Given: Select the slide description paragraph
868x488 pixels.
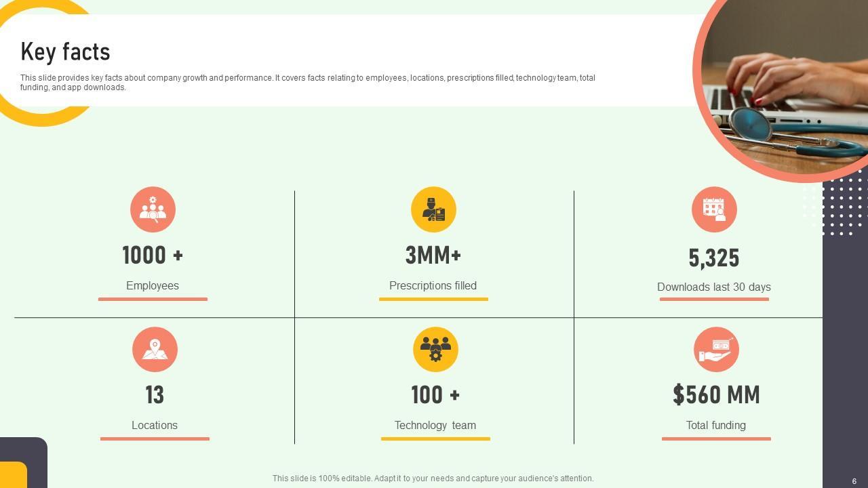Looking at the screenshot, I should (308, 83).
